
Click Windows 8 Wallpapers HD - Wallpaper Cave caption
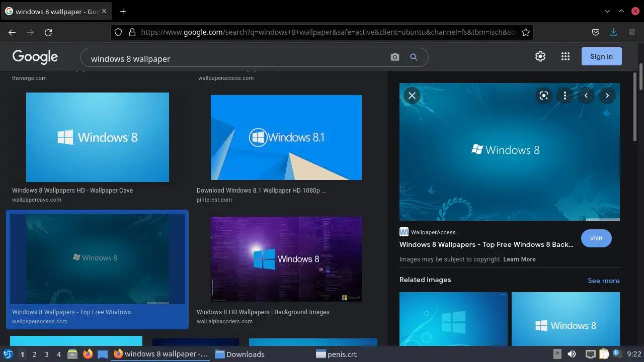(72, 191)
